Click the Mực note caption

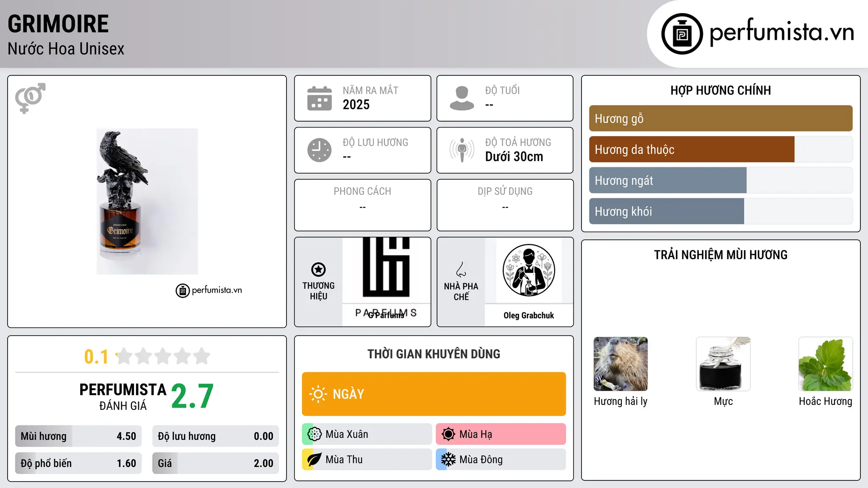723,401
